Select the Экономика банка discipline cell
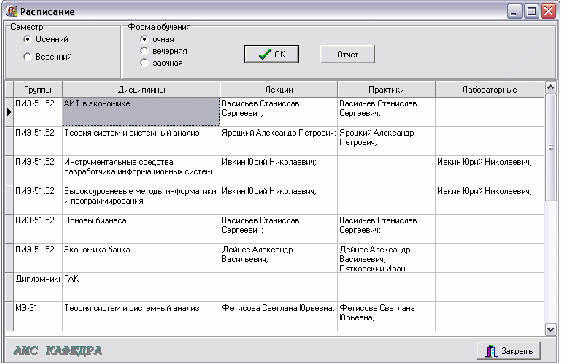561x364 pixels. click(141, 258)
